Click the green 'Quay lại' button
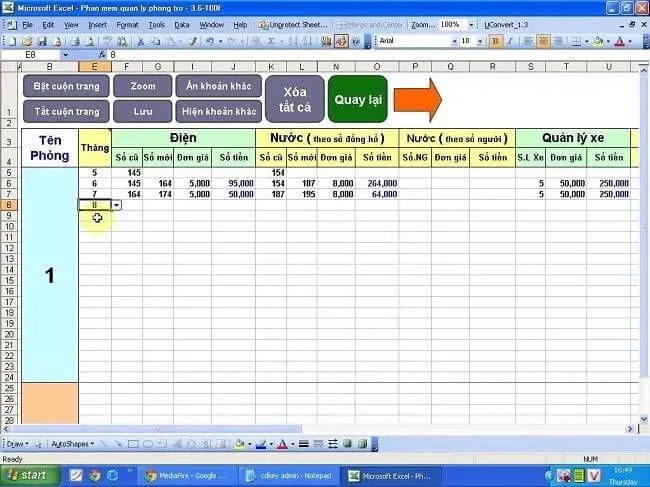This screenshot has height=487, width=650. coord(357,99)
